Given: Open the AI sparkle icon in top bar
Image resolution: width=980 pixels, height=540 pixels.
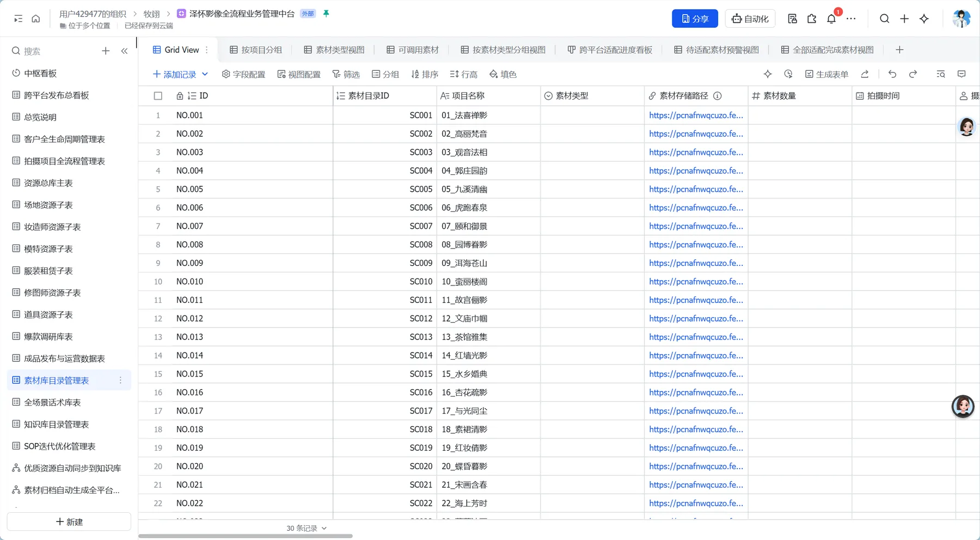Looking at the screenshot, I should coord(924,19).
